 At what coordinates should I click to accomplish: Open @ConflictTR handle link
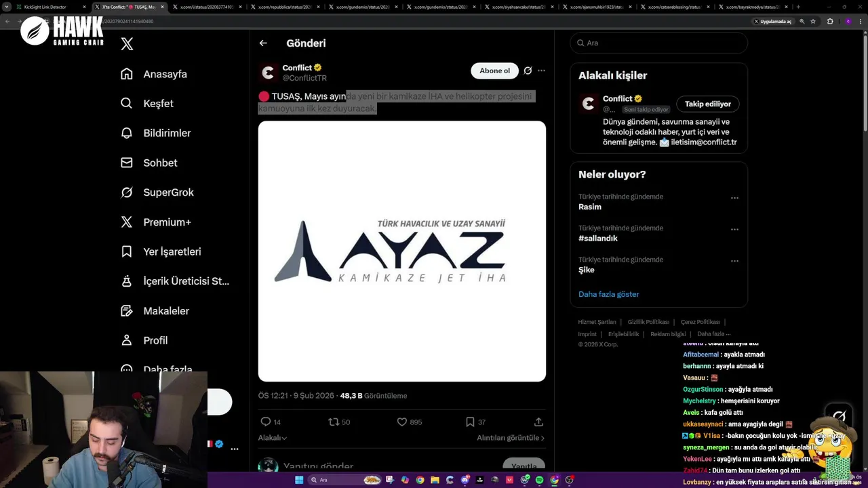click(304, 78)
